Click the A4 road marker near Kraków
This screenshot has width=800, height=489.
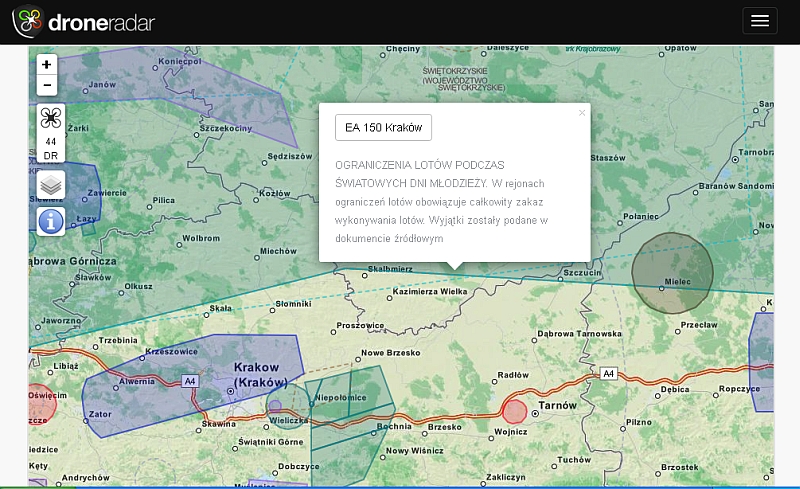point(190,381)
